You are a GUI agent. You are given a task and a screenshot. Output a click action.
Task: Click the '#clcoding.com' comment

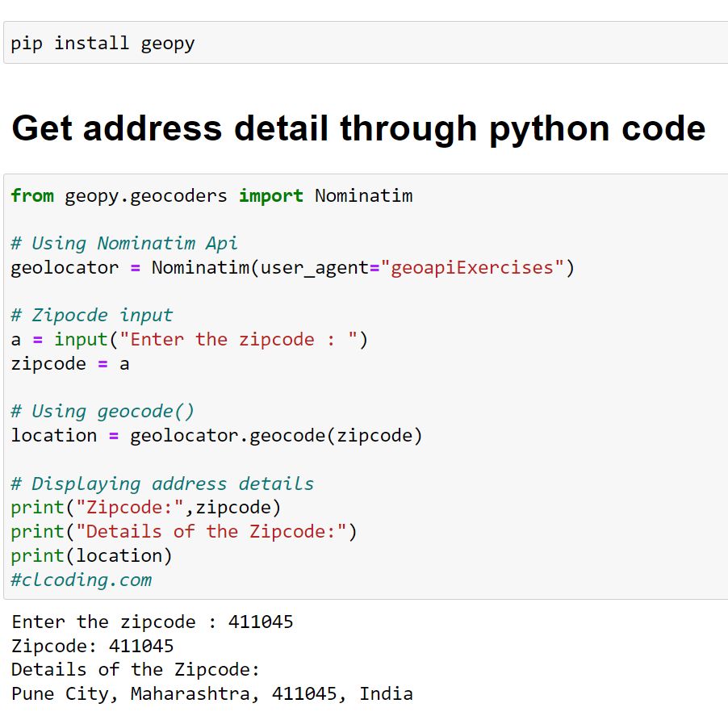(81, 580)
